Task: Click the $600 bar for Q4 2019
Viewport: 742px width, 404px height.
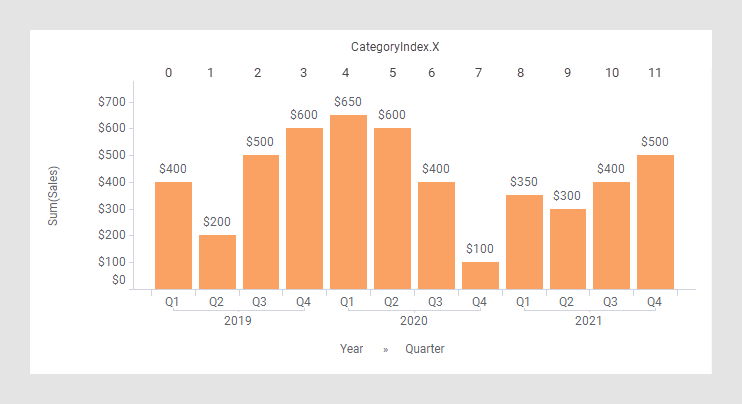Action: (304, 209)
